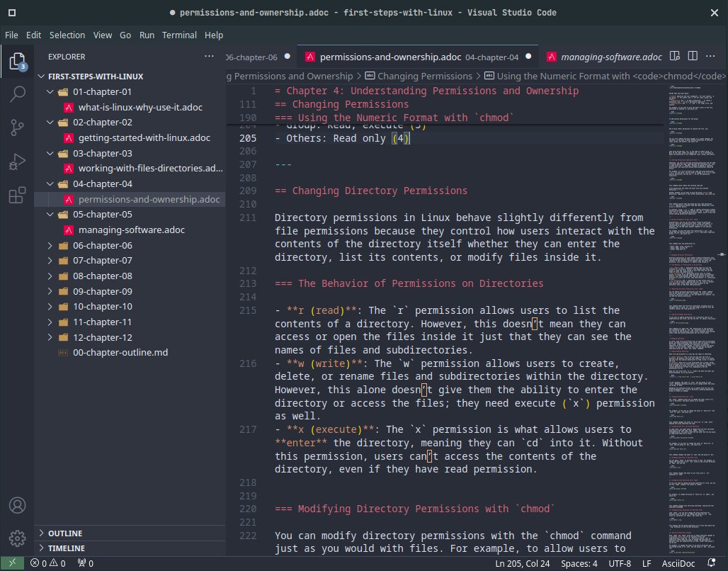Image resolution: width=728 pixels, height=571 pixels.
Task: Open AsciiDoc preview to the side
Action: pos(675,56)
